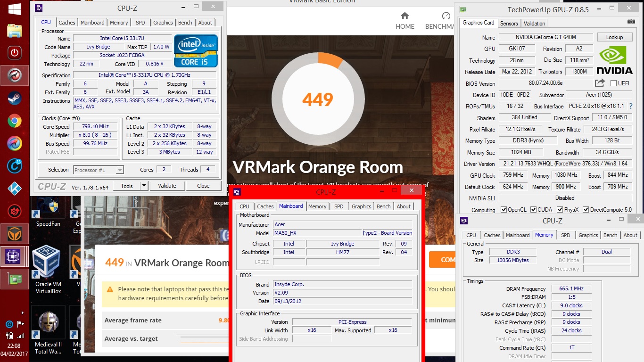
Task: Toggle the PhysX checkbox
Action: click(560, 209)
